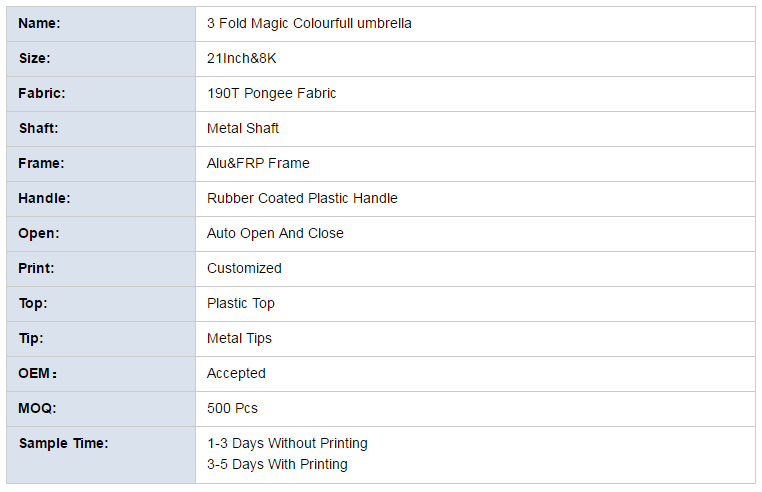Click '1-3 Days Without Printing' line
This screenshot has width=762, height=492.
click(x=287, y=443)
